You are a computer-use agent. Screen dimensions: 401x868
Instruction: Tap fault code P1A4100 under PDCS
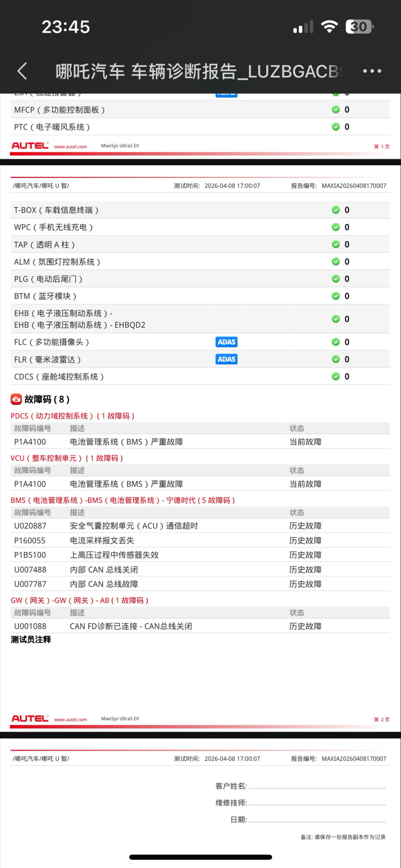(30, 442)
